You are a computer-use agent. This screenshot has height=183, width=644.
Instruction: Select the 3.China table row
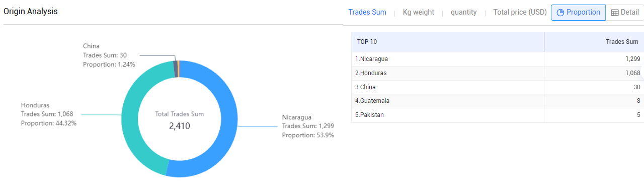coord(498,87)
